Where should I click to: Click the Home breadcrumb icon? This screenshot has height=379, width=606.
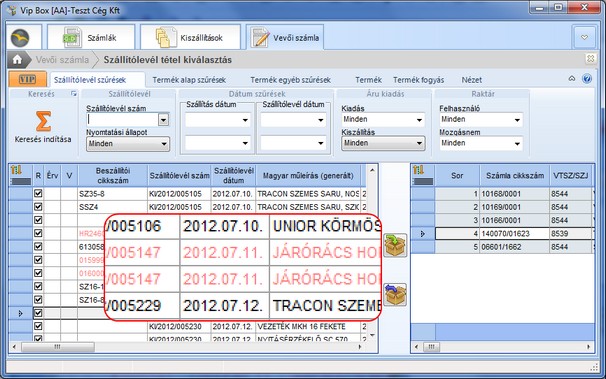[17, 60]
